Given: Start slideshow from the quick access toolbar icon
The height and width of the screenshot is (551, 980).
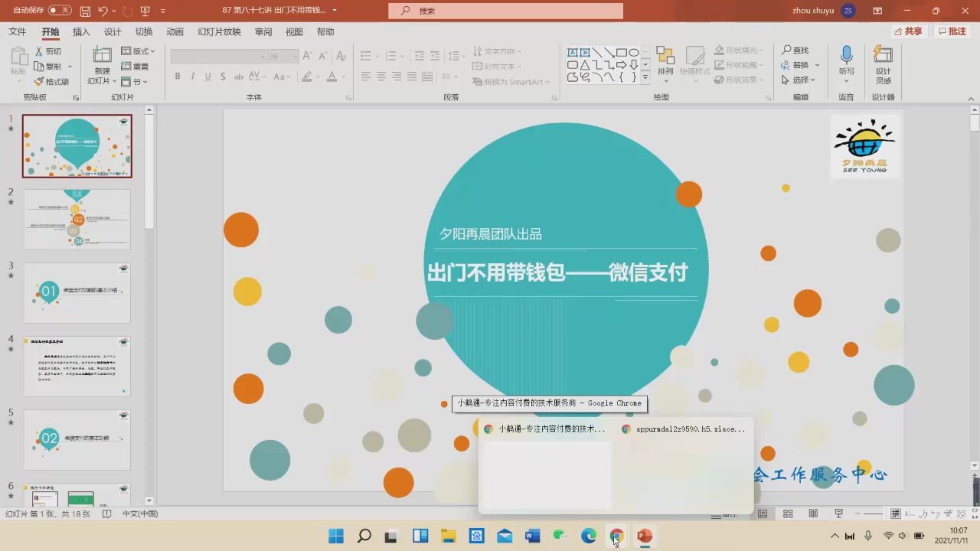Looking at the screenshot, I should coord(145,11).
